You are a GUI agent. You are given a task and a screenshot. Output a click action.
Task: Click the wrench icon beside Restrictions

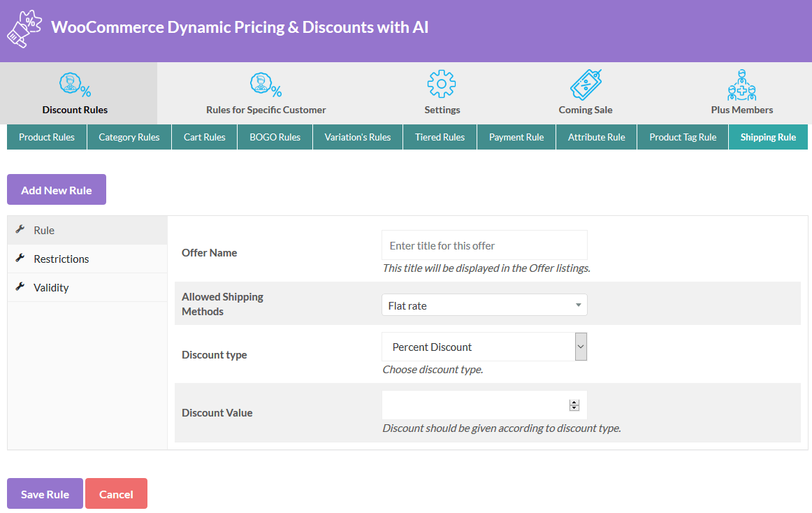(x=20, y=259)
